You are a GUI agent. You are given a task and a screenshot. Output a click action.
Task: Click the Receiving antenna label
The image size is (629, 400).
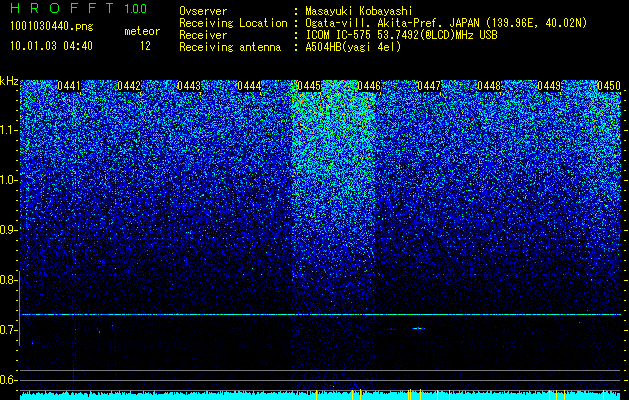230,47
